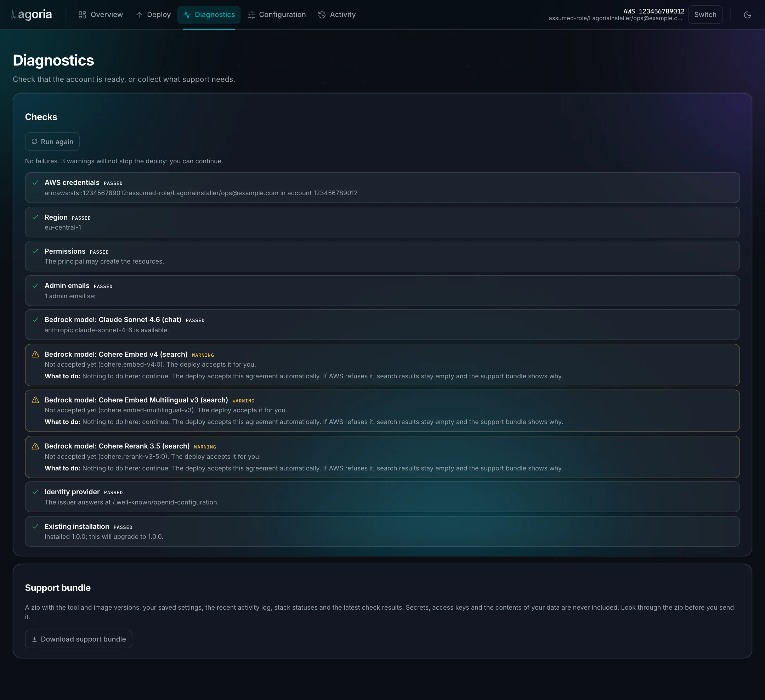Download support bundle

pyautogui.click(x=79, y=639)
